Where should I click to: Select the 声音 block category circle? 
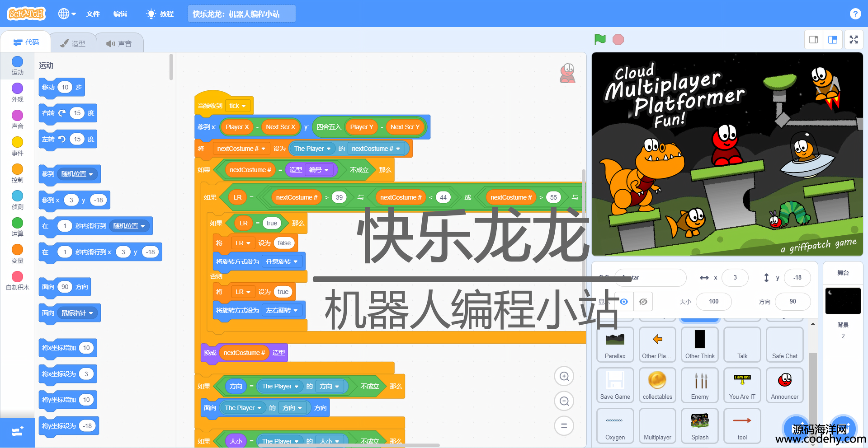pos(18,115)
